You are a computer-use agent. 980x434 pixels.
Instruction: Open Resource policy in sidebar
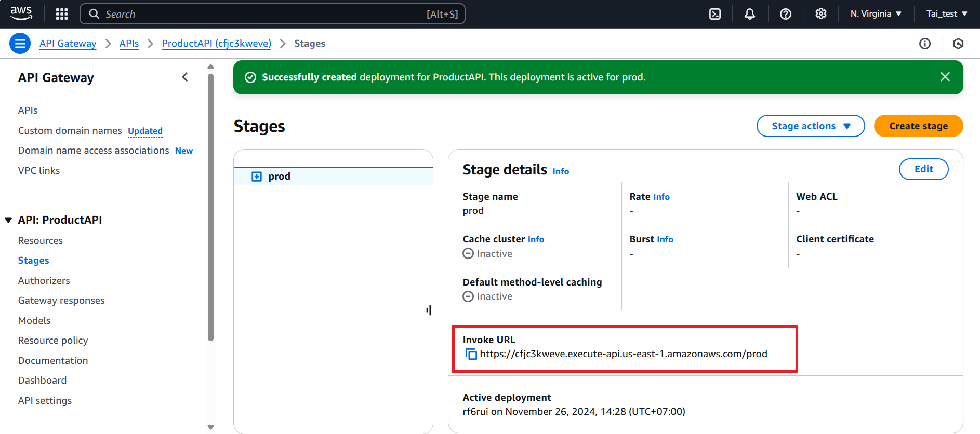53,341
